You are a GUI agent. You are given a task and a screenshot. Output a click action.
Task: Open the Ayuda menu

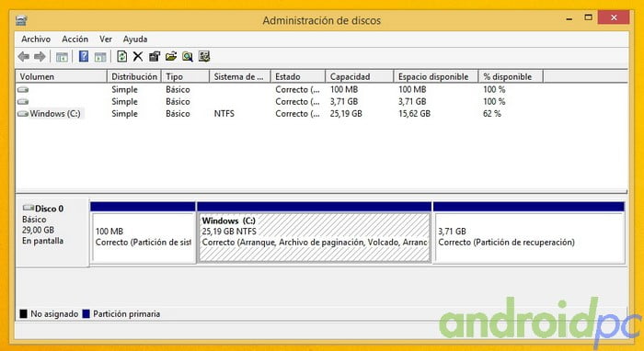click(x=135, y=39)
